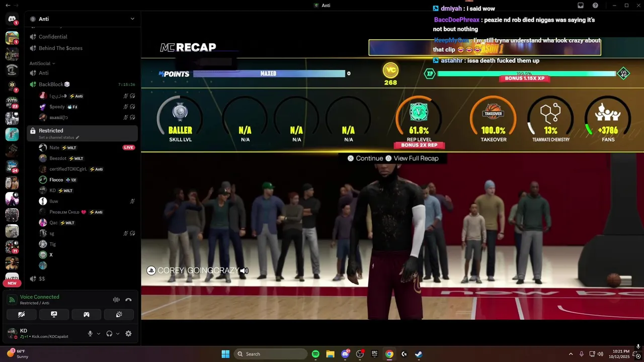Image resolution: width=644 pixels, height=362 pixels.
Task: Expand headphone output device options arrow
Action: 118,333
